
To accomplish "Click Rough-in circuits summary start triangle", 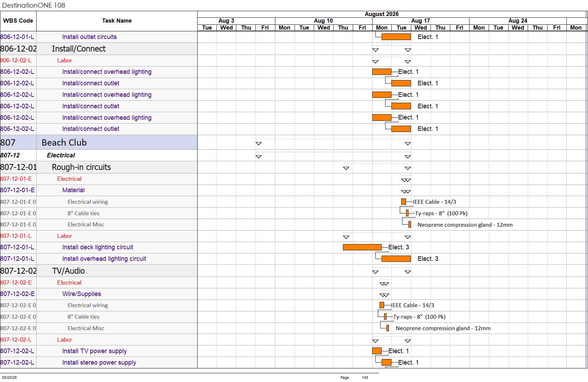I will coord(346,168).
